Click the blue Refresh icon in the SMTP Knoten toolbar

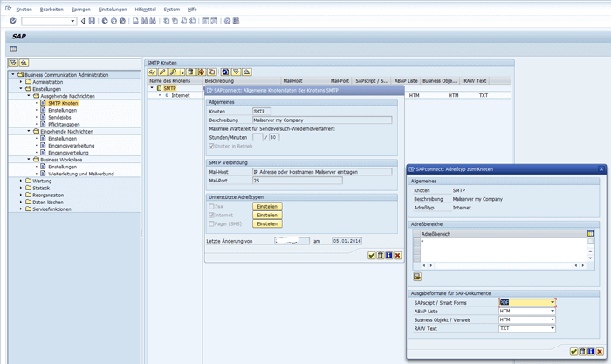[225, 72]
